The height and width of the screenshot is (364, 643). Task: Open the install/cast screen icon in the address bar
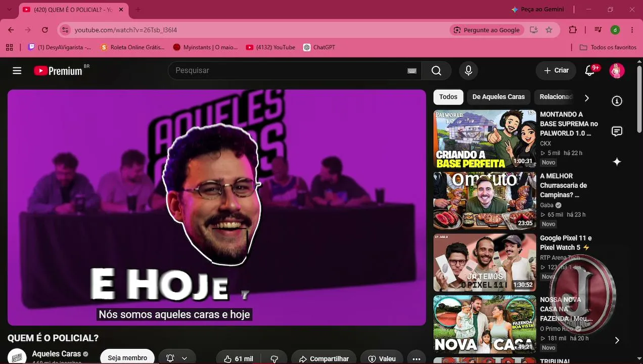[533, 30]
